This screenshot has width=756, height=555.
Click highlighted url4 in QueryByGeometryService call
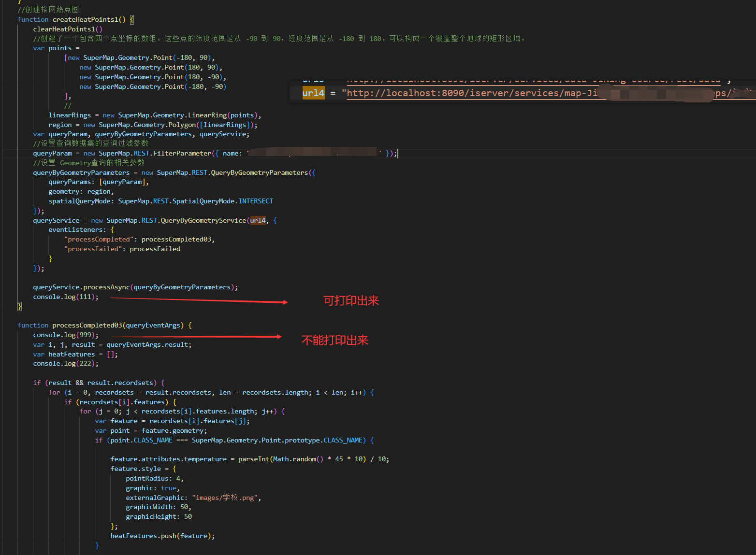point(258,220)
